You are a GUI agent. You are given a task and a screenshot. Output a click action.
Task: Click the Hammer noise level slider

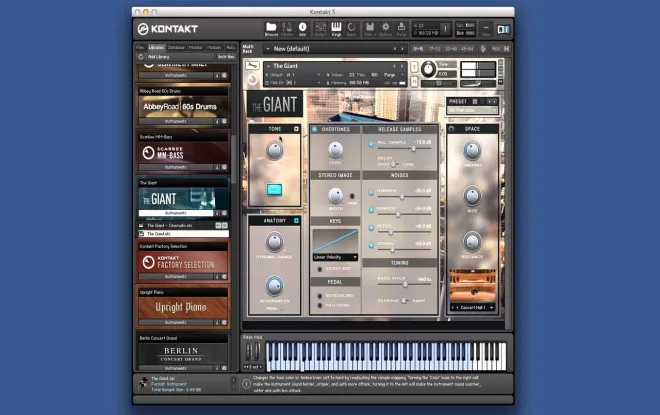tap(404, 197)
